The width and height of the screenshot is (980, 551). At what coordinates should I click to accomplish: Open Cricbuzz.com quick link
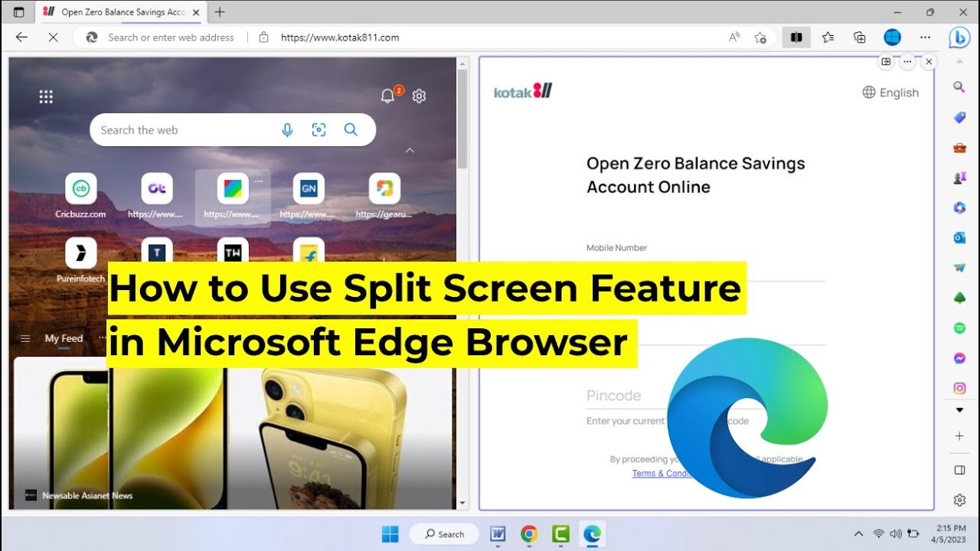(80, 197)
